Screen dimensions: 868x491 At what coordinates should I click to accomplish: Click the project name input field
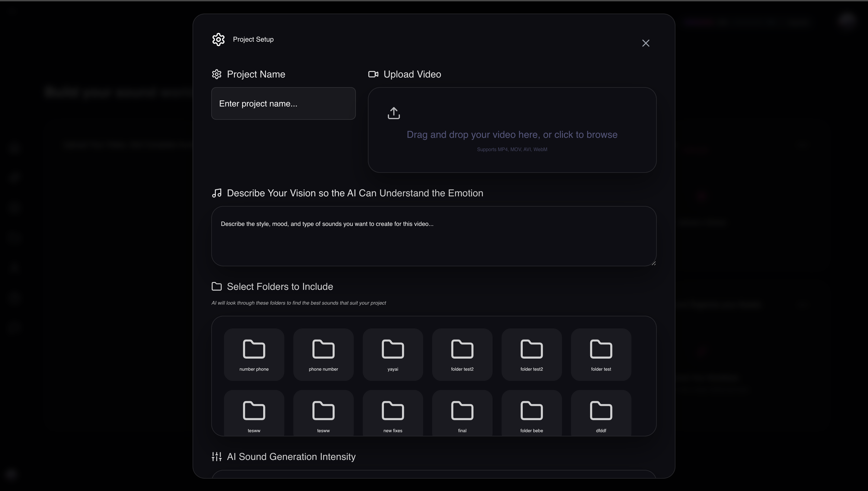pyautogui.click(x=283, y=103)
